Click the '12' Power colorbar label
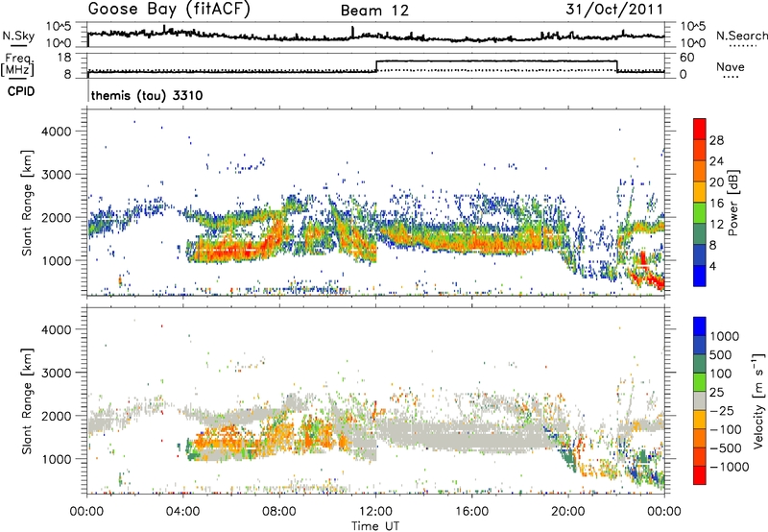768x532 pixels. [x=716, y=225]
